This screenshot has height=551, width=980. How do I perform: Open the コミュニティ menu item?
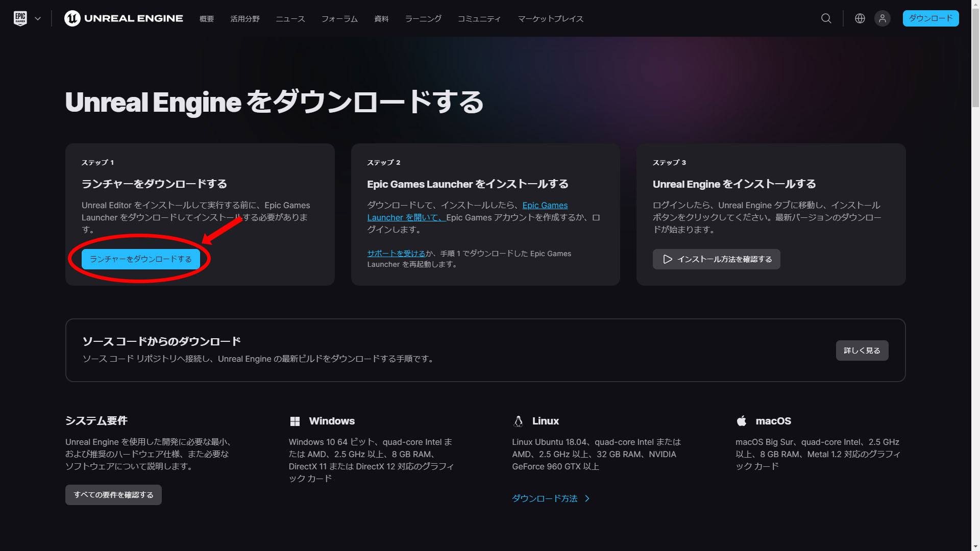coord(479,19)
